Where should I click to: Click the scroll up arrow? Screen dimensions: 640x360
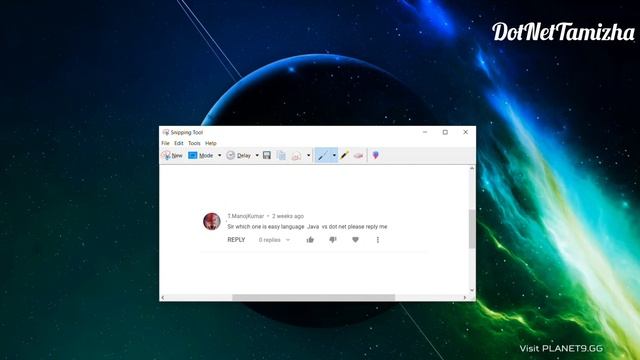(x=472, y=168)
